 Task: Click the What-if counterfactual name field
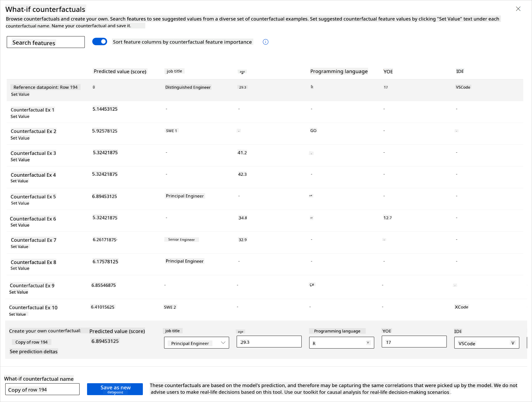(42, 390)
